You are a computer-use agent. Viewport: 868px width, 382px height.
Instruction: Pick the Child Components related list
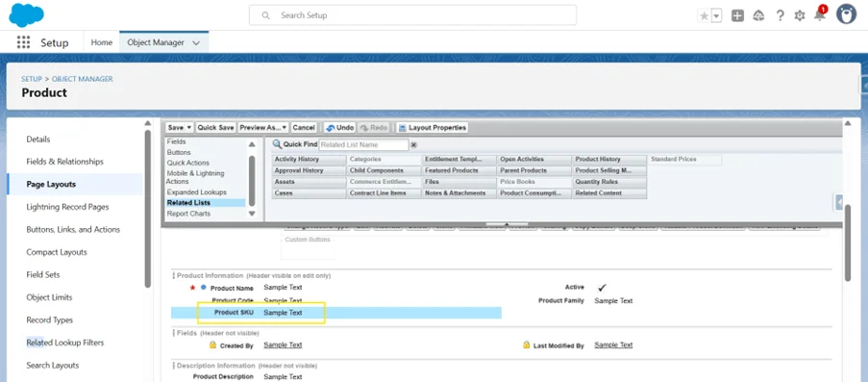tap(384, 170)
